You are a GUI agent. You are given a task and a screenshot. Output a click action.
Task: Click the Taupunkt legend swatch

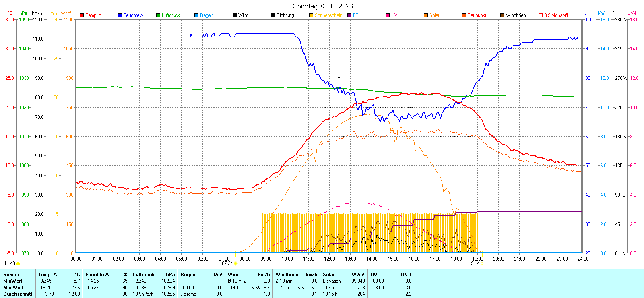click(464, 15)
